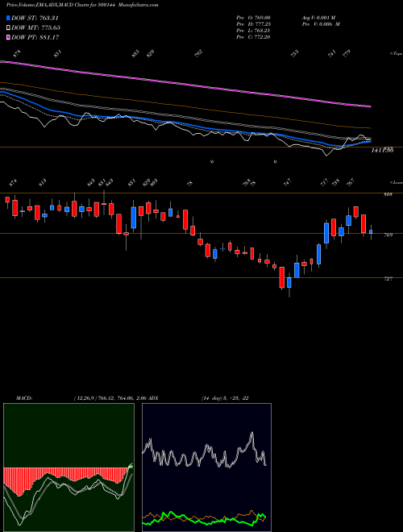Click the chart title mentioning MunafaSutra.com
The image size is (403, 532).
[x=82, y=5]
